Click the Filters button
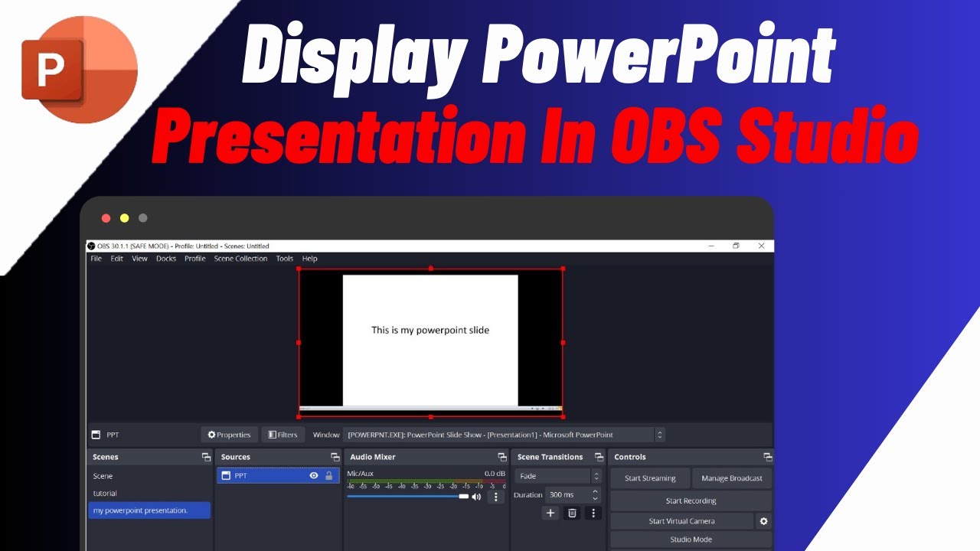The image size is (980, 551). (x=282, y=435)
